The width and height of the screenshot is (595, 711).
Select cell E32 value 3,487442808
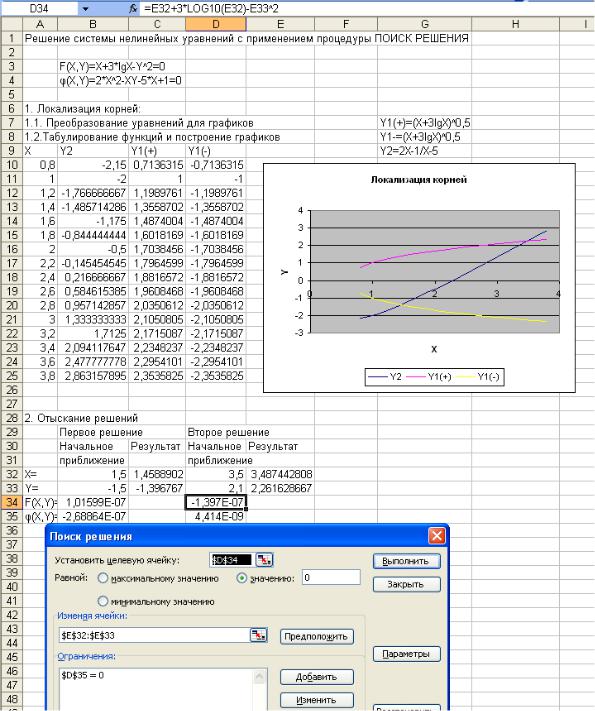tap(280, 474)
